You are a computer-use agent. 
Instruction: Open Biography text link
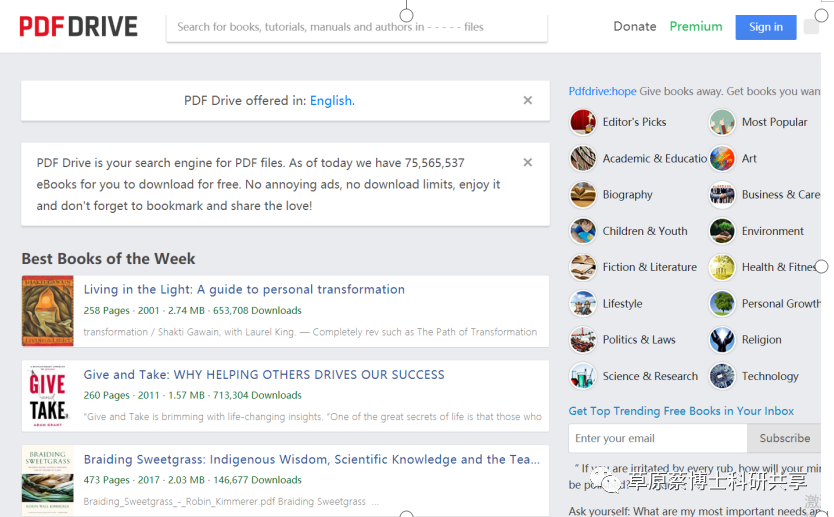coord(628,195)
